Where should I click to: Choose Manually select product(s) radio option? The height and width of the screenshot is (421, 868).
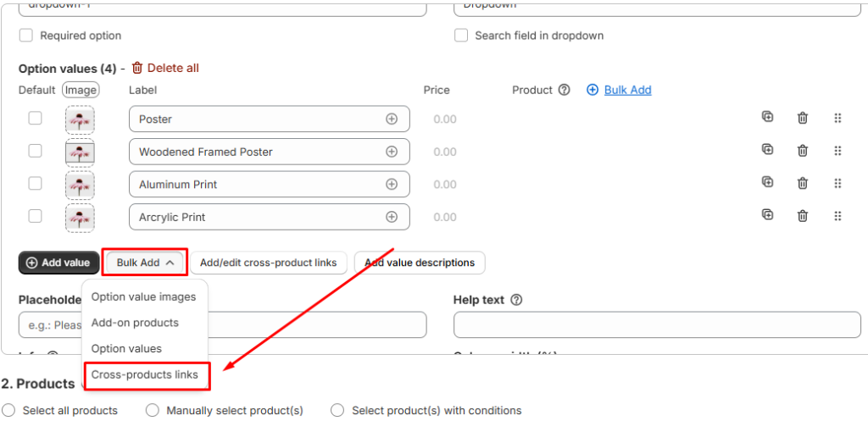[153, 410]
